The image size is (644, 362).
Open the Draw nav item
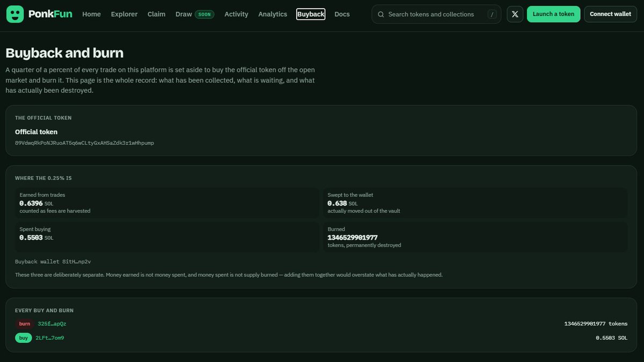(x=184, y=14)
